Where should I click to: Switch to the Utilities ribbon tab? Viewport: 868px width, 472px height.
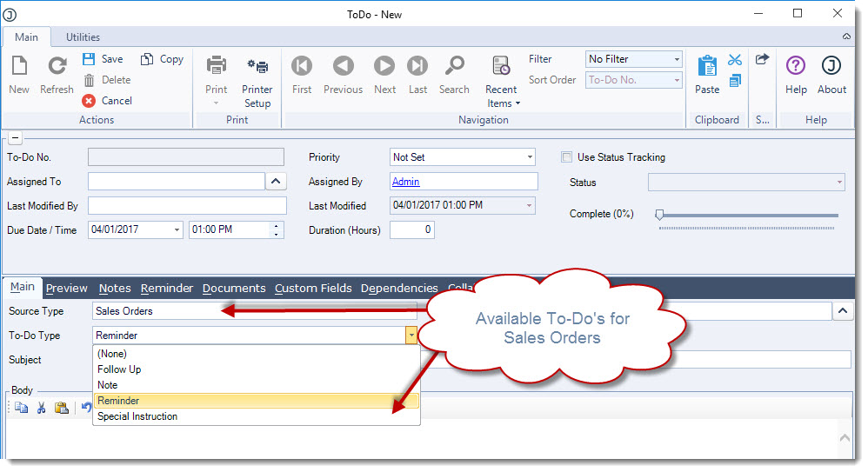(83, 37)
